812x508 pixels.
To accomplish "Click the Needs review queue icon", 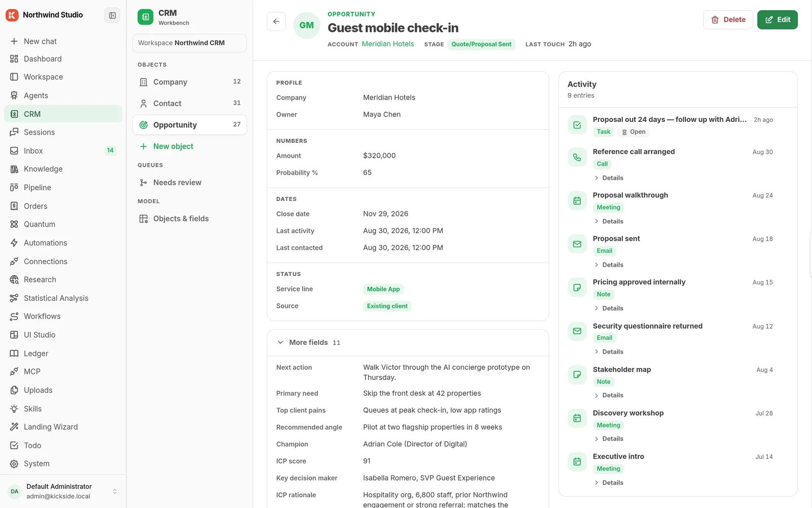I will click(144, 182).
